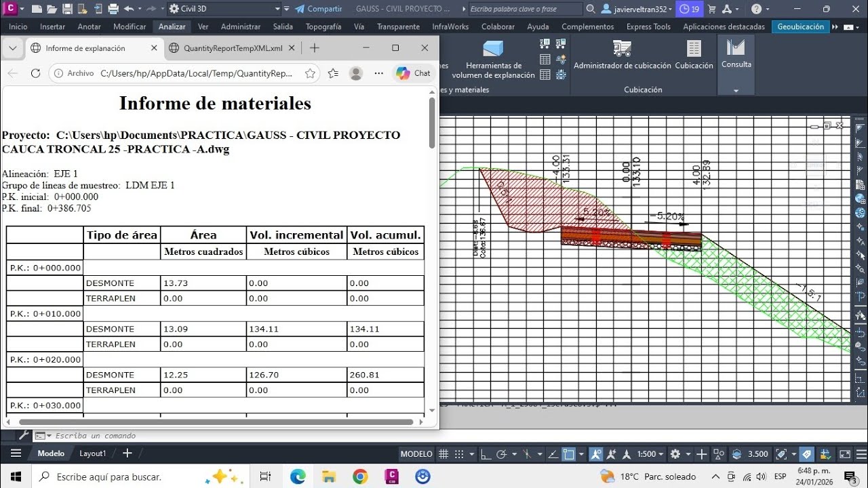This screenshot has width=868, height=488.
Task: Add page to favorites with star icon
Action: 310,73
